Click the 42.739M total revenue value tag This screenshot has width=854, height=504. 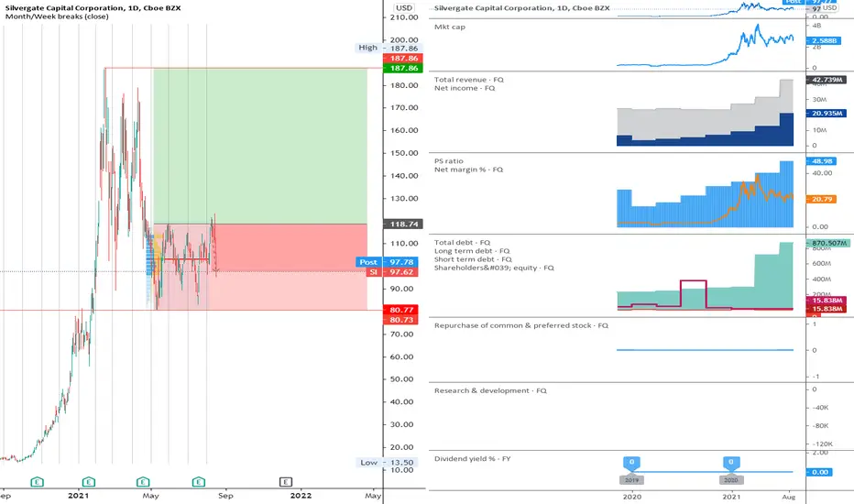click(x=827, y=80)
